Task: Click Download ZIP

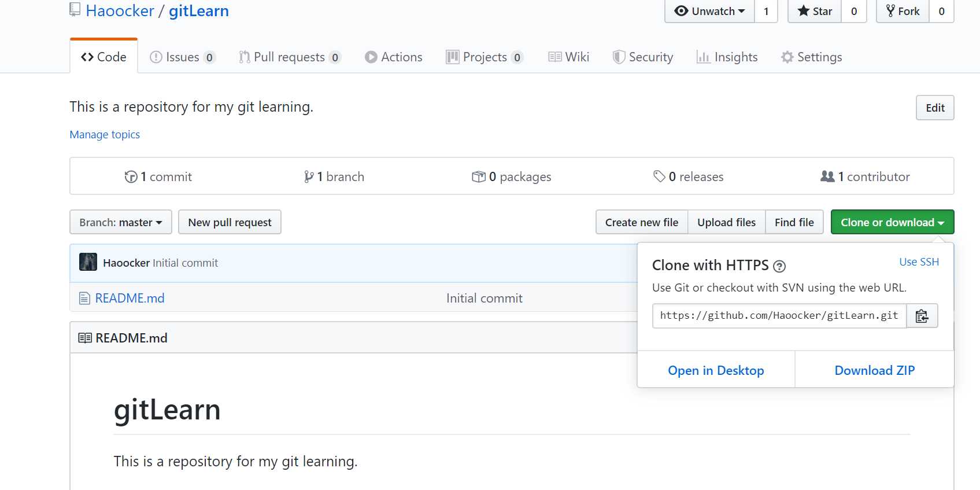Action: coord(874,370)
